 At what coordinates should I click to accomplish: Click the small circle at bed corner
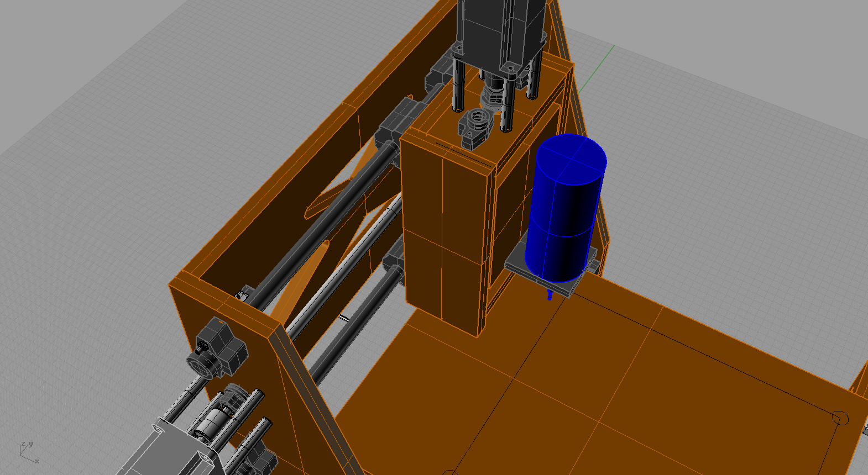click(839, 418)
